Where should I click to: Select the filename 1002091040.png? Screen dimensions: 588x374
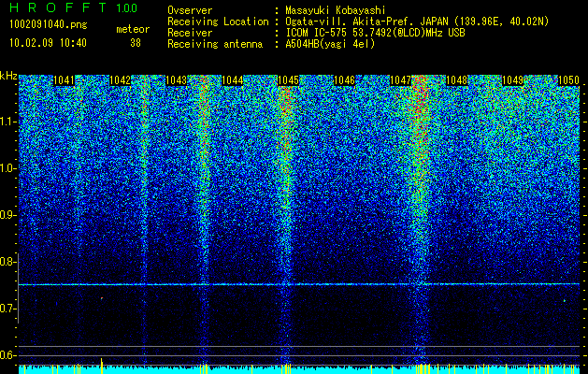point(49,25)
